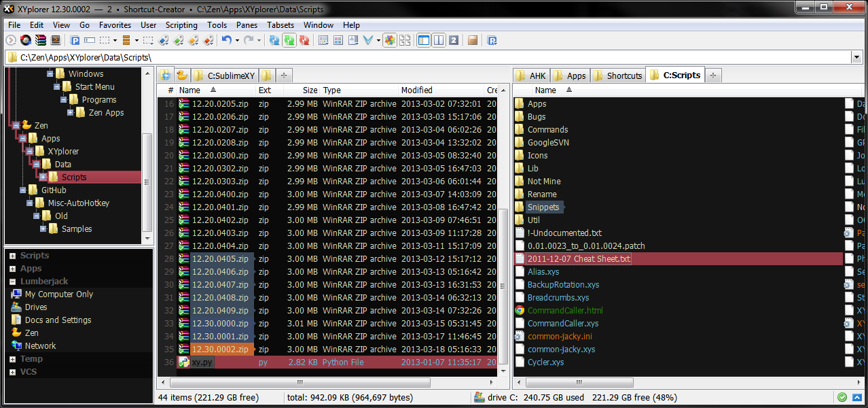The image size is (868, 408).
Task: Click My Computer Only catalog link
Action: click(58, 294)
